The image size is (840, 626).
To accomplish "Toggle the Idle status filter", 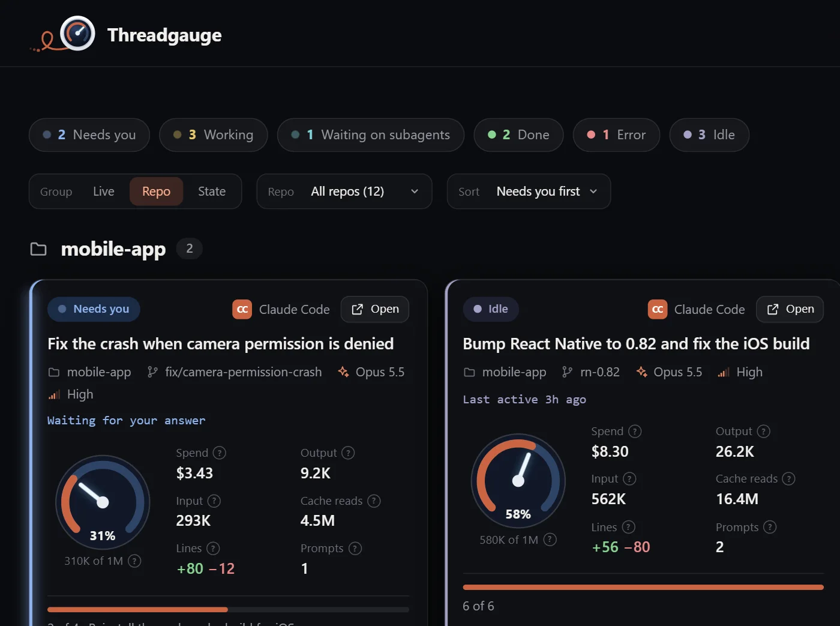I will click(x=709, y=135).
